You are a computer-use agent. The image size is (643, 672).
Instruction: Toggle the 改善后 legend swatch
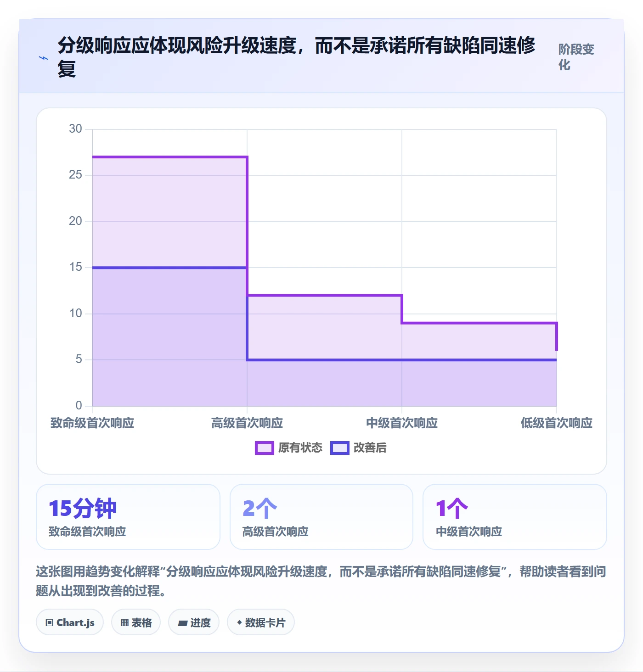tap(340, 448)
